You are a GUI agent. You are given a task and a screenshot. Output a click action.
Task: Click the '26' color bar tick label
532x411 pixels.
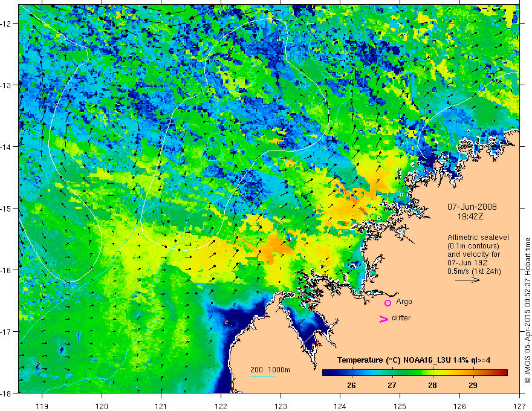click(351, 385)
